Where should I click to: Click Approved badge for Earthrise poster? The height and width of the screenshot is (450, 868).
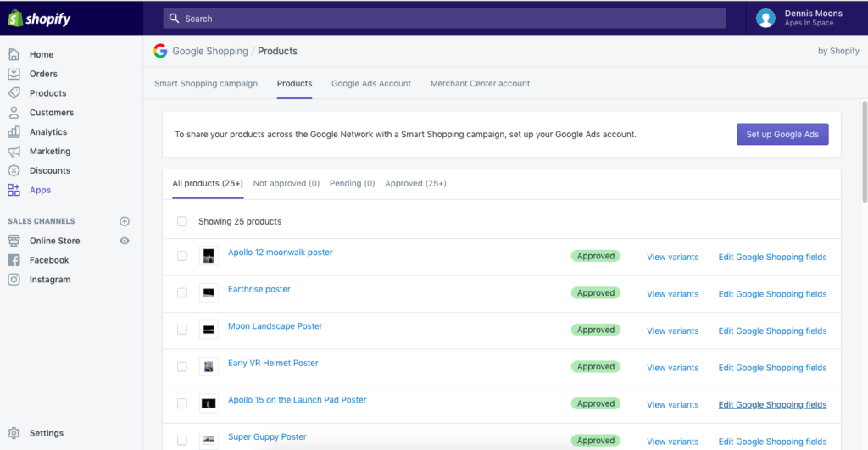(x=596, y=293)
